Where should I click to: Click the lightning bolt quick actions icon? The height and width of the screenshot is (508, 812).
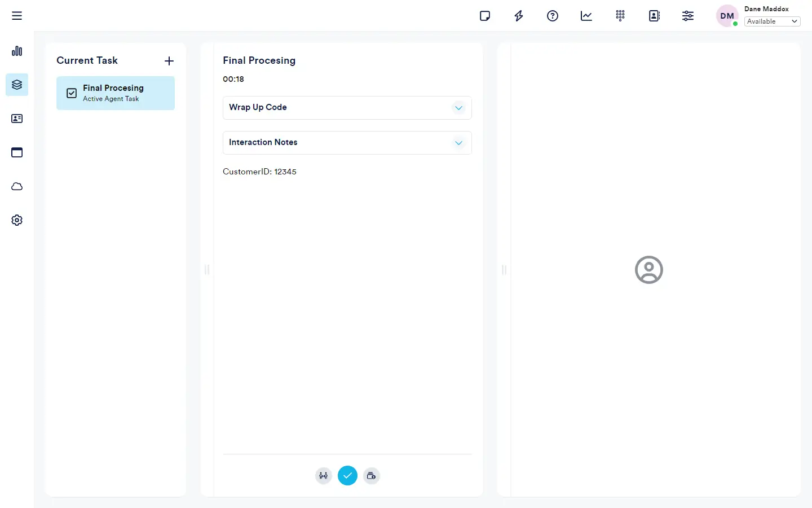(x=519, y=16)
